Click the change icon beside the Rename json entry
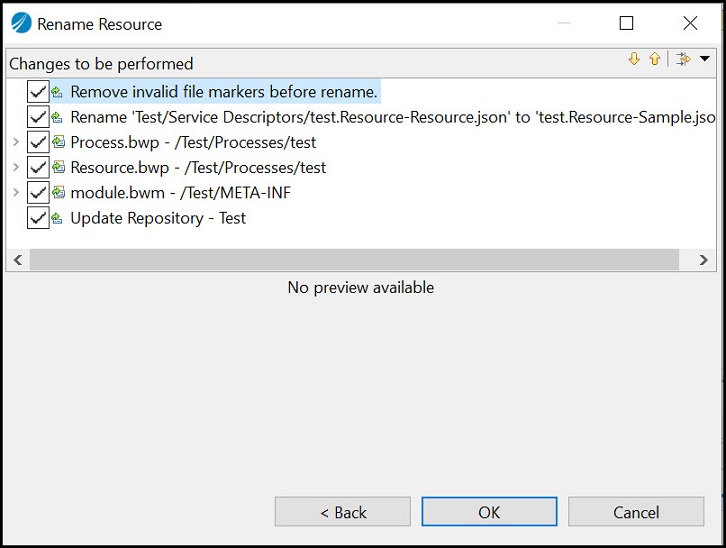The height and width of the screenshot is (548, 726). tap(57, 117)
